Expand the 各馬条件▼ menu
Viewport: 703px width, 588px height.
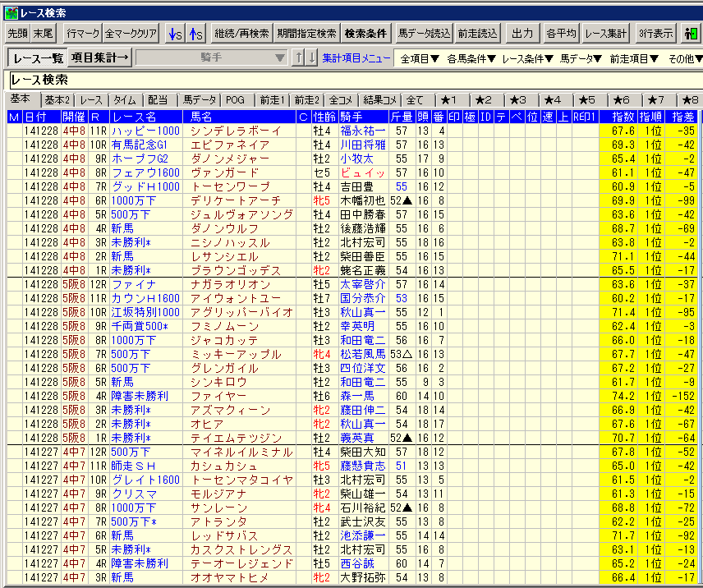[x=471, y=58]
